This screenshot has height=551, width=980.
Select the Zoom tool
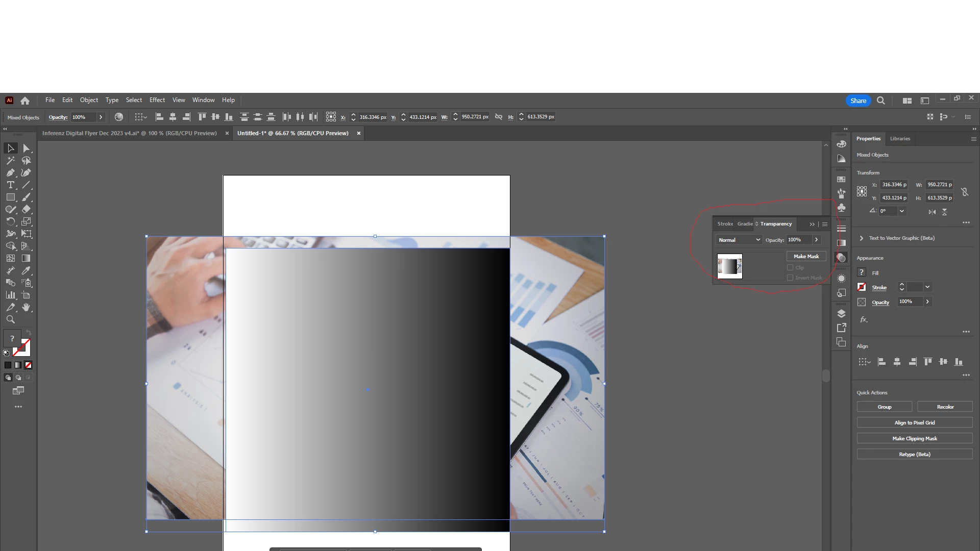click(10, 320)
